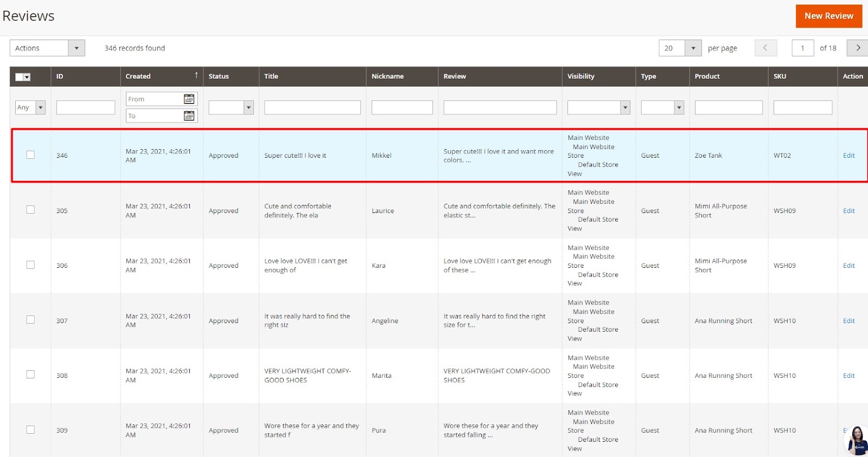Tick the checkbox for review 346
Image resolution: width=868 pixels, height=457 pixels.
[30, 155]
